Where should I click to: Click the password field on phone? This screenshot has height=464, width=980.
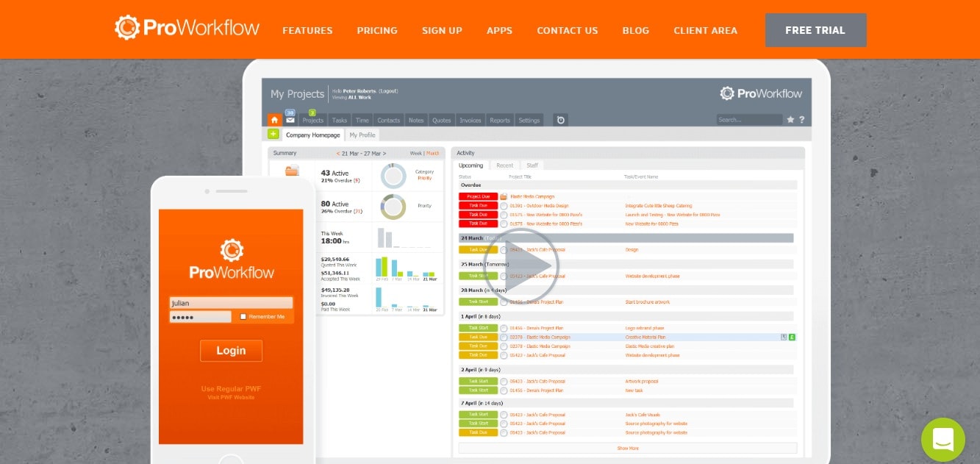click(x=200, y=317)
